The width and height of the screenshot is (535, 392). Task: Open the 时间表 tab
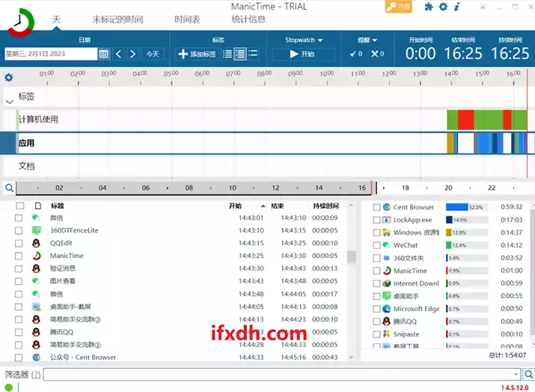pos(187,19)
